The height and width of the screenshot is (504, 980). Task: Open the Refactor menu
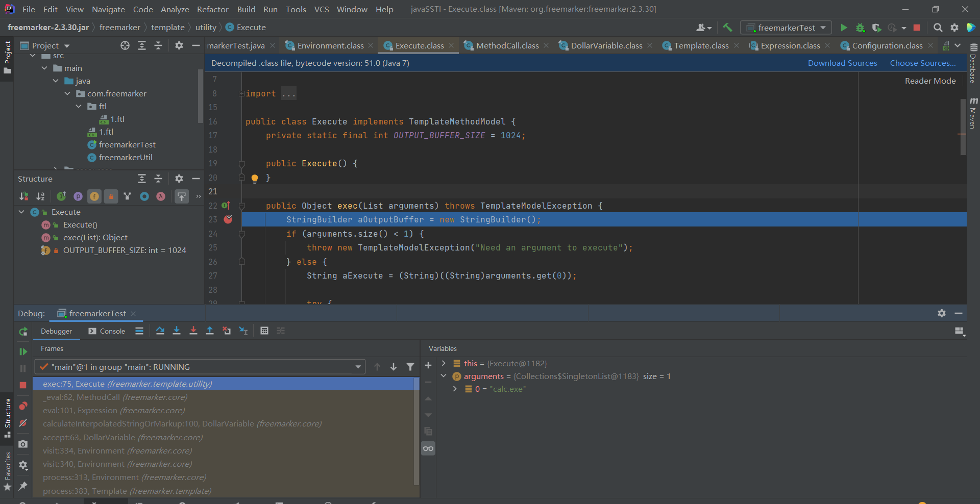(212, 9)
